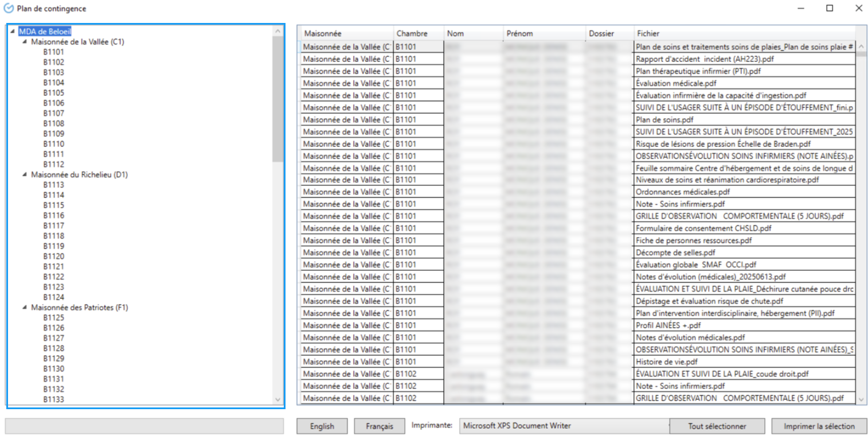Image resolution: width=868 pixels, height=439 pixels.
Task: Click Imprimer la sélection button
Action: tap(819, 426)
